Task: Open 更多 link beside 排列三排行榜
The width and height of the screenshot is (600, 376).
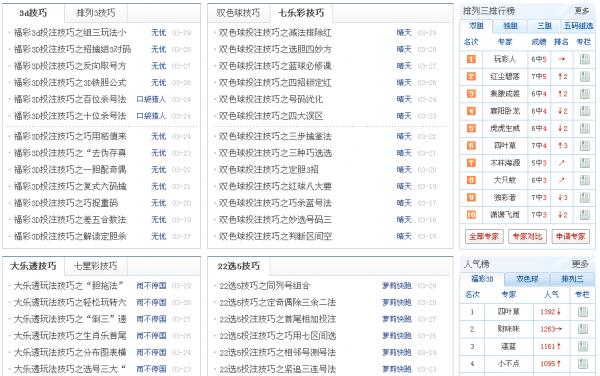Action: click(x=582, y=11)
